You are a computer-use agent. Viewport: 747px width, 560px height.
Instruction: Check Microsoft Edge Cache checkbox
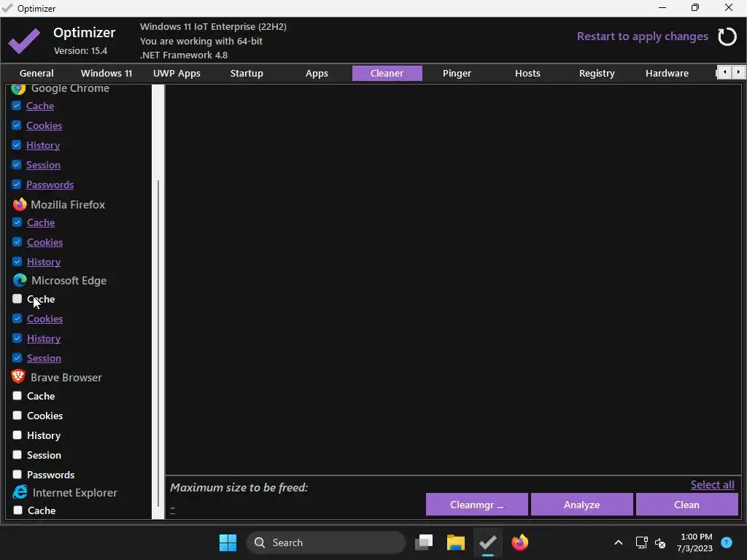pyautogui.click(x=18, y=299)
